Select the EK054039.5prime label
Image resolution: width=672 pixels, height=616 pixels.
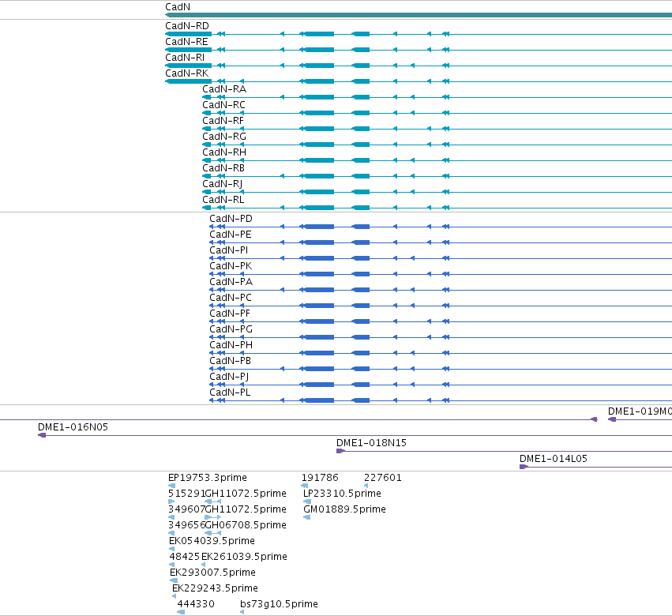(x=212, y=541)
